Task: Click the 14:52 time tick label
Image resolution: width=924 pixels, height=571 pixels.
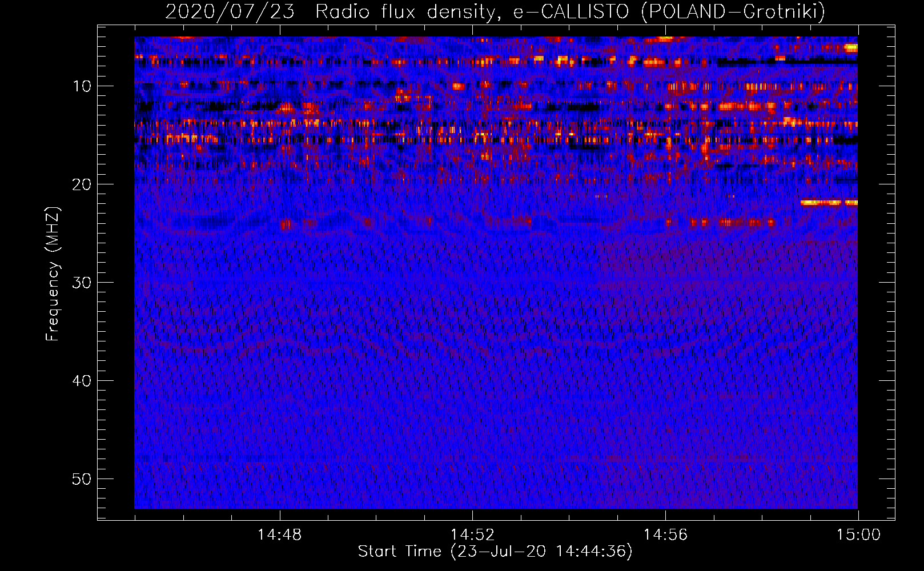Action: [472, 535]
